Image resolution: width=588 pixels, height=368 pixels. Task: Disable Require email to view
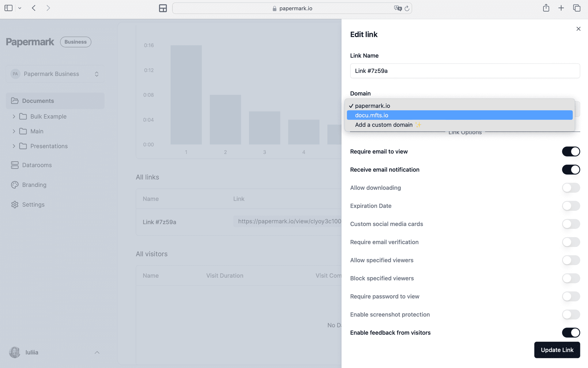tap(571, 151)
